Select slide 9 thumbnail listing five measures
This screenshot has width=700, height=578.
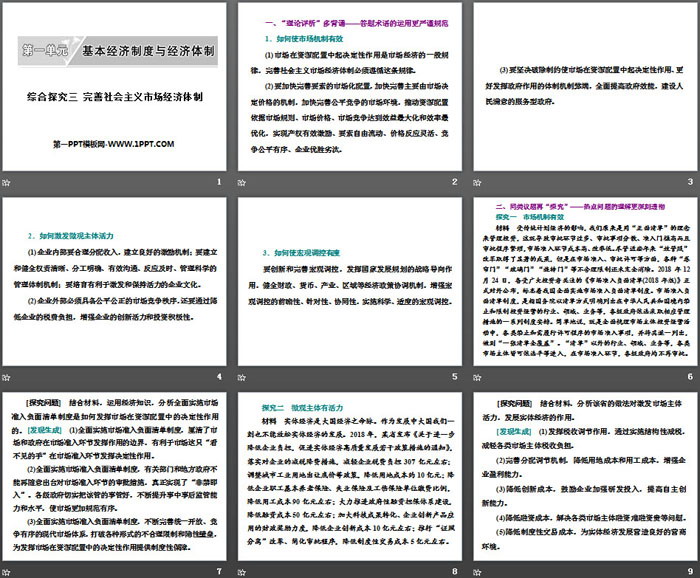pyautogui.click(x=586, y=476)
